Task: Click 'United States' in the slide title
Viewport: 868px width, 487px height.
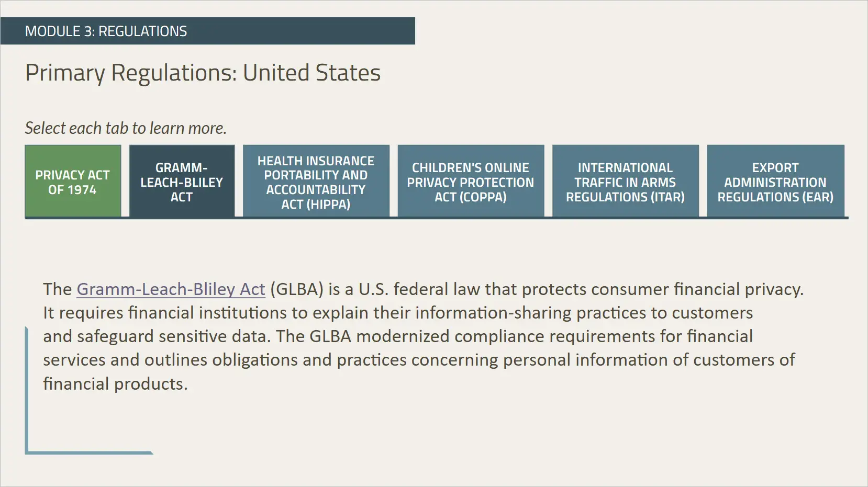Action: [311, 73]
